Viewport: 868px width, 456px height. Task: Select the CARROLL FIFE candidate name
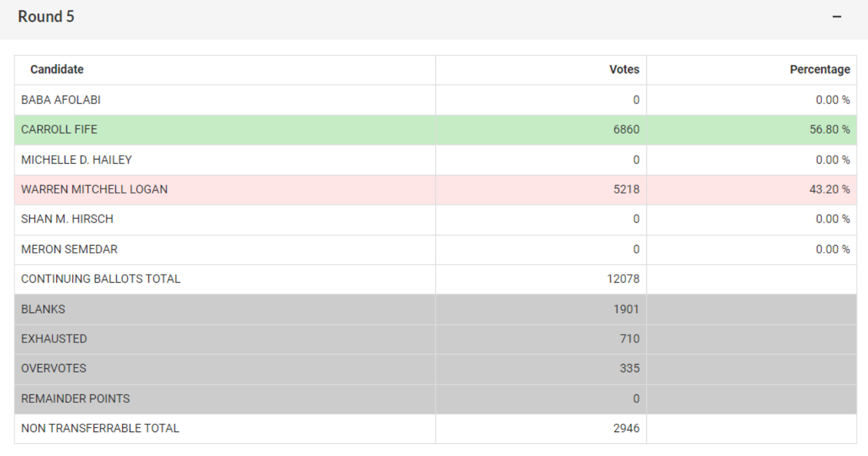[59, 130]
